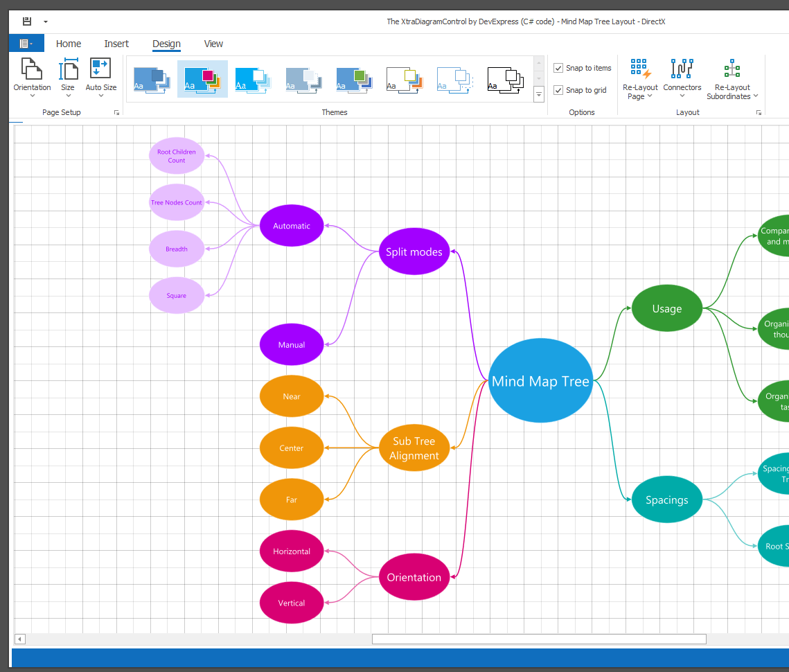Viewport: 789px width, 672px height.
Task: Select the Sub Tree Alignment node
Action: coord(414,448)
